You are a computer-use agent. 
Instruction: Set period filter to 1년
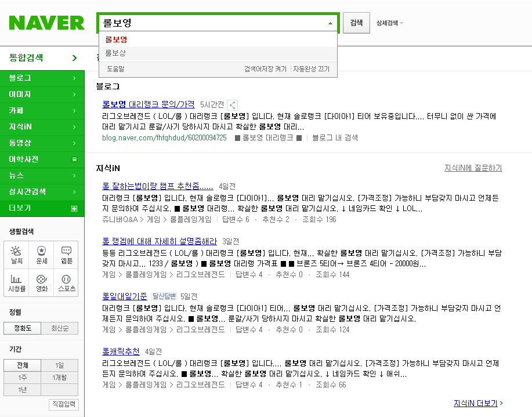point(23,390)
